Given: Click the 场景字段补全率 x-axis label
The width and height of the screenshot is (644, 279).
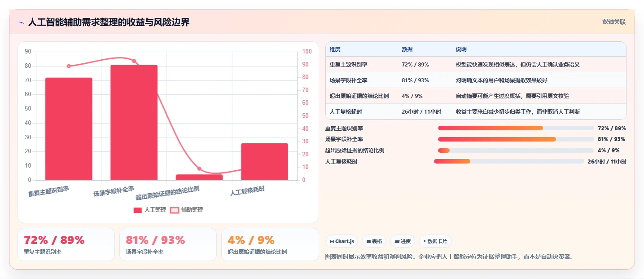Looking at the screenshot, I should [x=114, y=191].
